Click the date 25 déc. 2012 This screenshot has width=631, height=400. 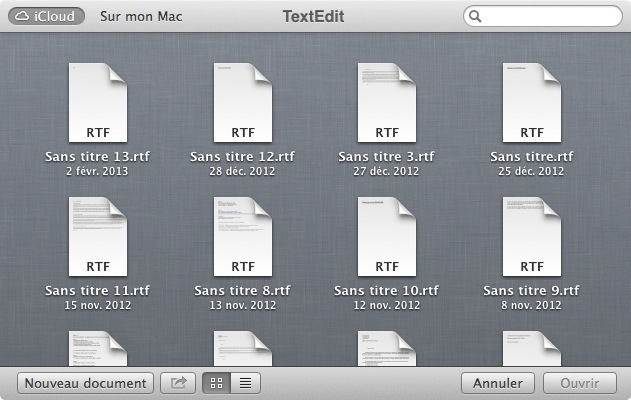tap(531, 171)
